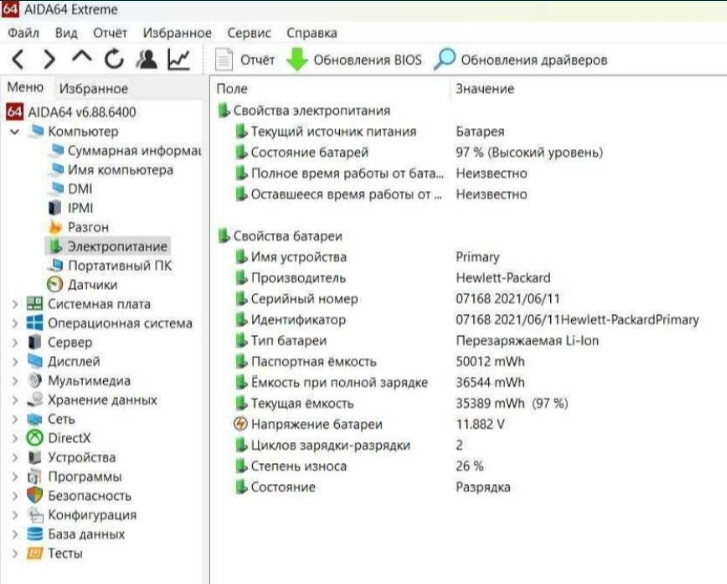Open the Вид menu
The height and width of the screenshot is (584, 727).
pyautogui.click(x=66, y=33)
